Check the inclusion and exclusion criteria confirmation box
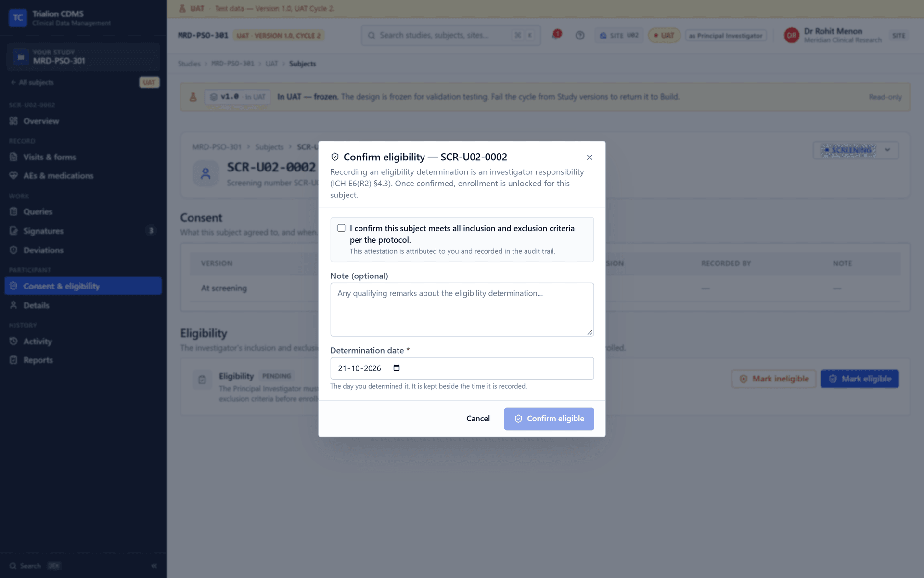Image resolution: width=924 pixels, height=578 pixels. 341,228
